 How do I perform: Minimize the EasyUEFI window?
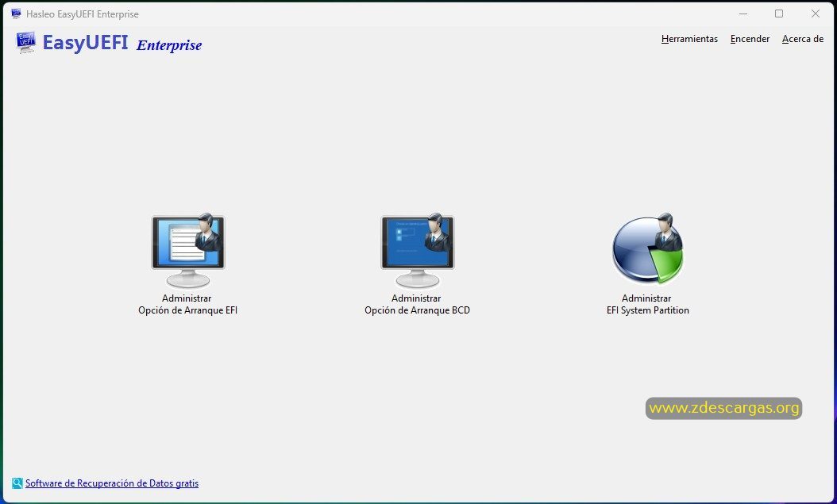743,13
